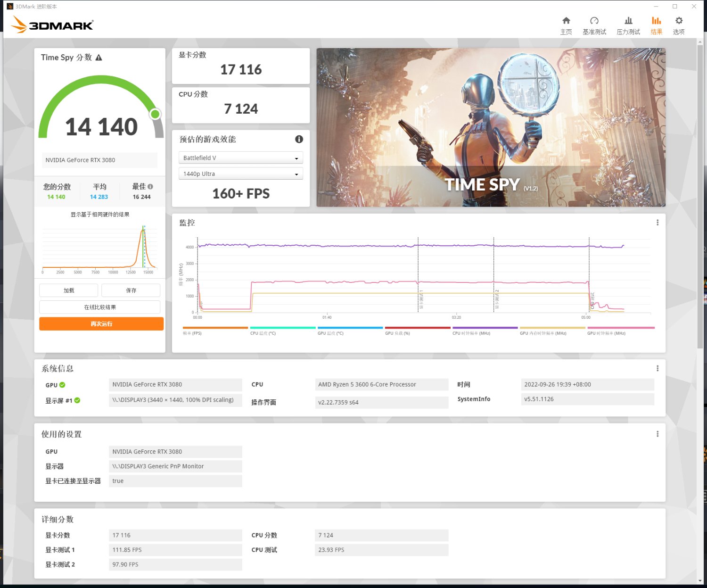
Task: Toggle GPU memory clock yellow legend
Action: click(x=552, y=328)
